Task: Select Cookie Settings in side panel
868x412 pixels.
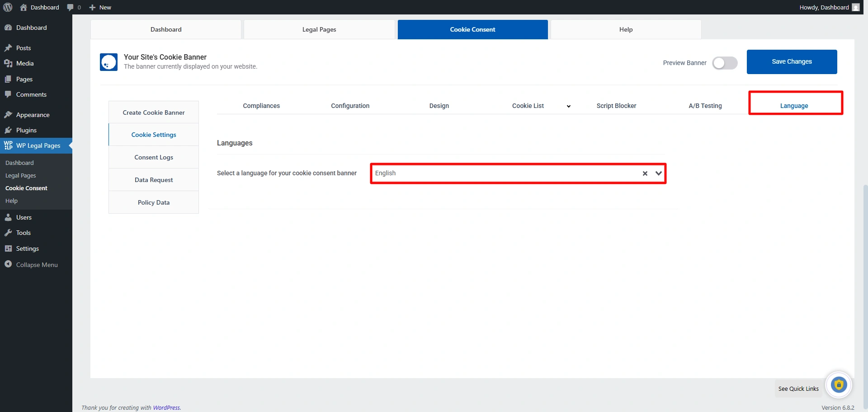Action: tap(154, 135)
